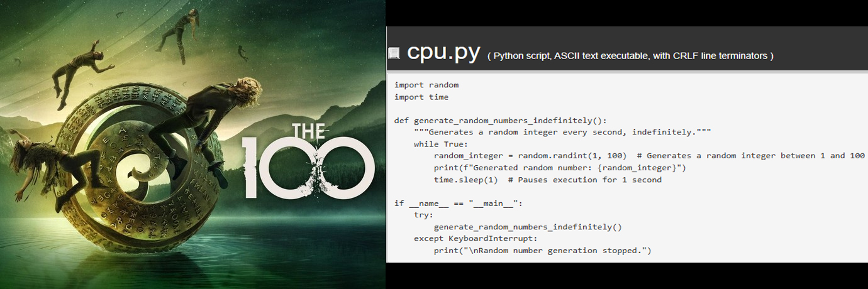Click the cpu.py file name heading
This screenshot has height=289, width=868.
(443, 52)
